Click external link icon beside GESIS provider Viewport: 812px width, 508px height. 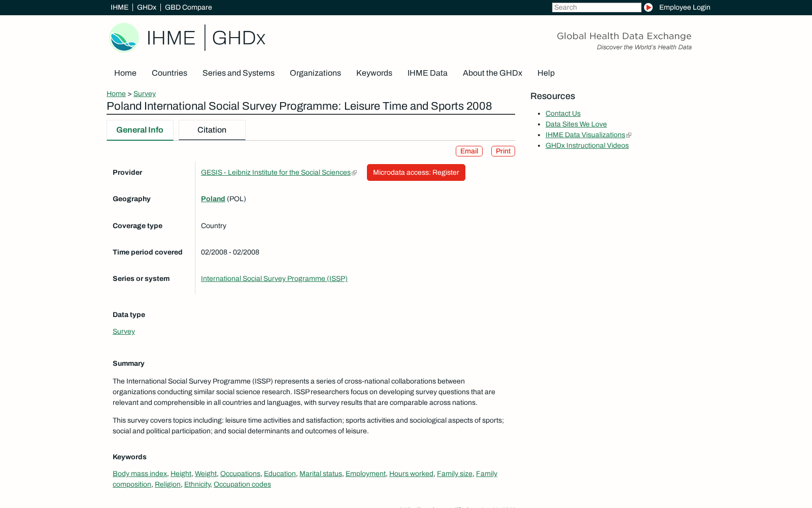pyautogui.click(x=354, y=173)
